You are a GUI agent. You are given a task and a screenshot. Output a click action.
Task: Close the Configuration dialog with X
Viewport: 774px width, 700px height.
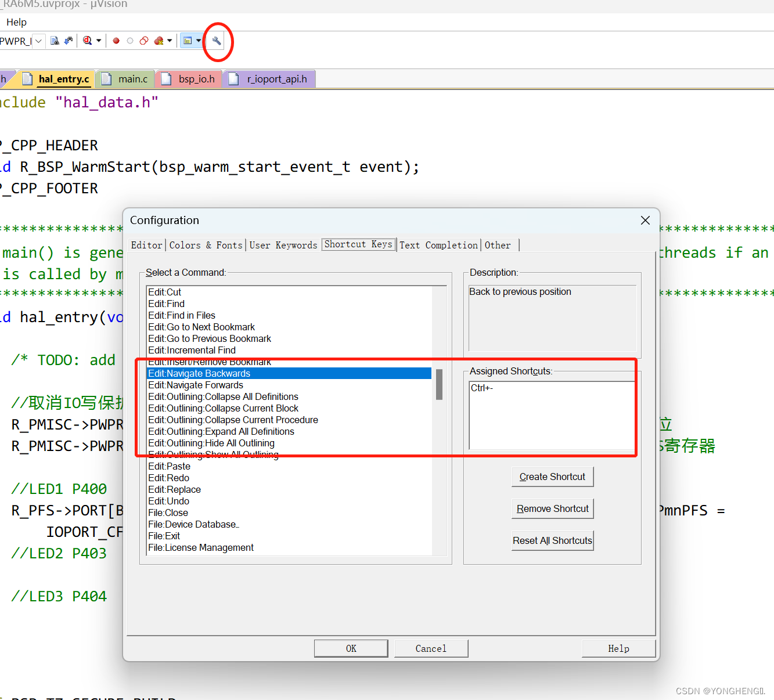645,220
